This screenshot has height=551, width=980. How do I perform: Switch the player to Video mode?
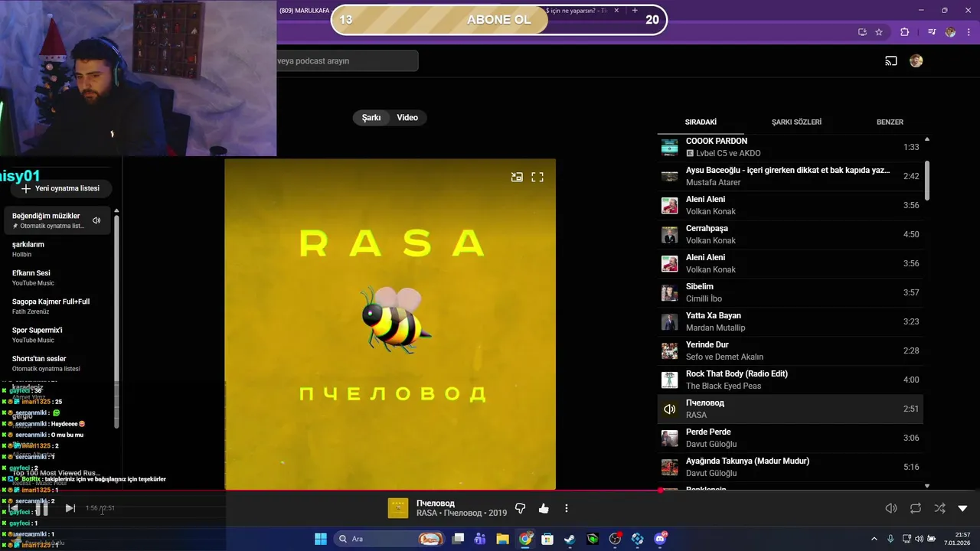(407, 118)
